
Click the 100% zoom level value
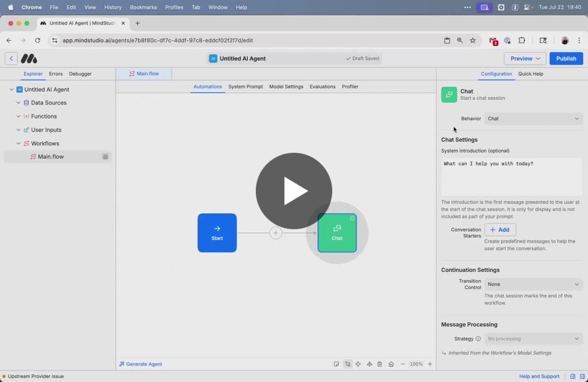(416, 364)
